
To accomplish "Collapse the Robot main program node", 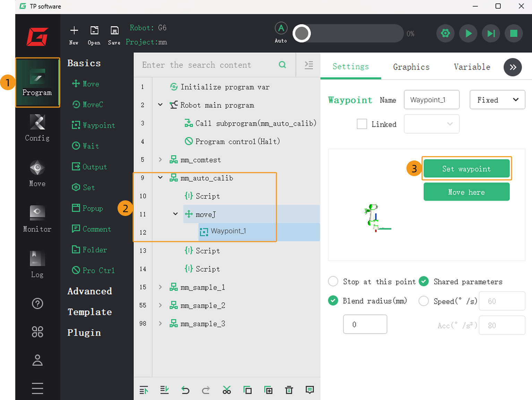I will (x=160, y=105).
